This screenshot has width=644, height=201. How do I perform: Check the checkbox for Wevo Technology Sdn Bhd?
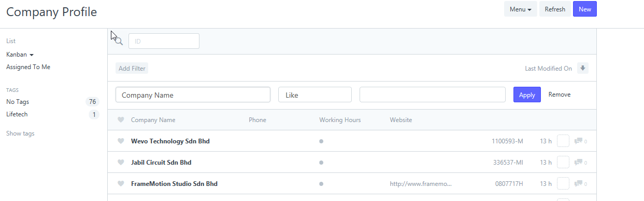[x=563, y=141]
